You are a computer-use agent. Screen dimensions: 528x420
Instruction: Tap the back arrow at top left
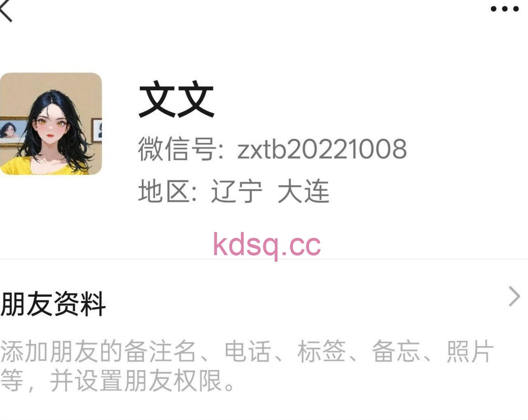[6, 10]
